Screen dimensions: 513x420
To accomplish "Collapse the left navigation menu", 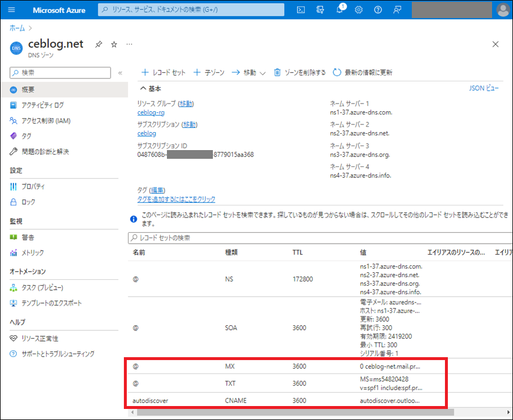I will [x=120, y=73].
